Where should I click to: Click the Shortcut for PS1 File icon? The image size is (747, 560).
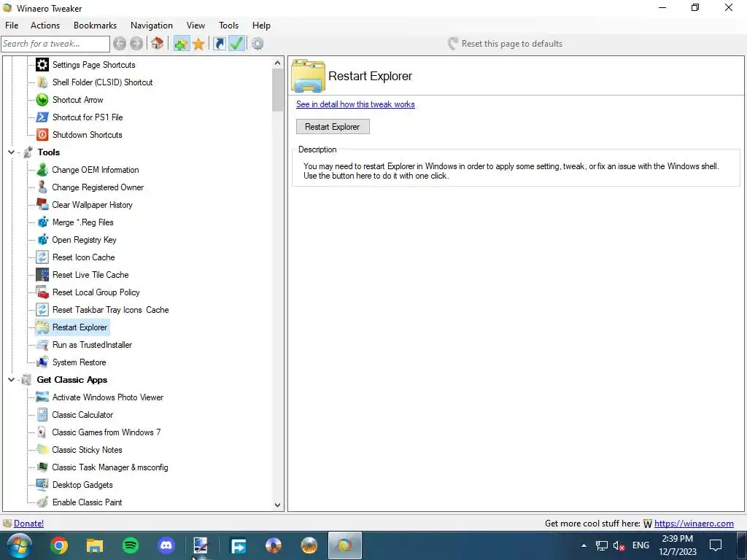click(42, 117)
